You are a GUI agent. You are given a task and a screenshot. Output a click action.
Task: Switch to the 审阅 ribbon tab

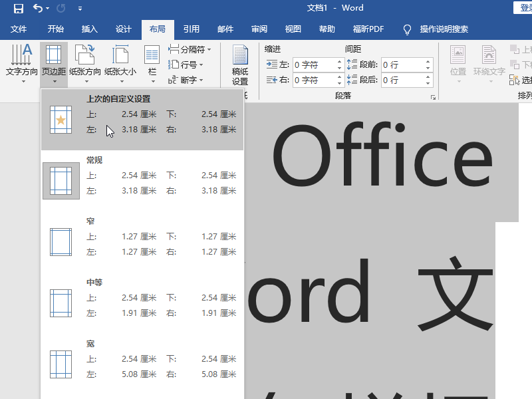click(259, 29)
